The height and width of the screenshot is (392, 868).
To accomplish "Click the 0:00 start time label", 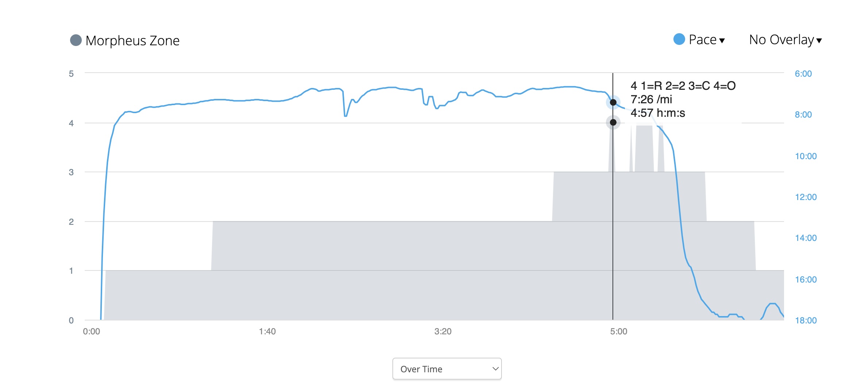I will click(x=91, y=331).
